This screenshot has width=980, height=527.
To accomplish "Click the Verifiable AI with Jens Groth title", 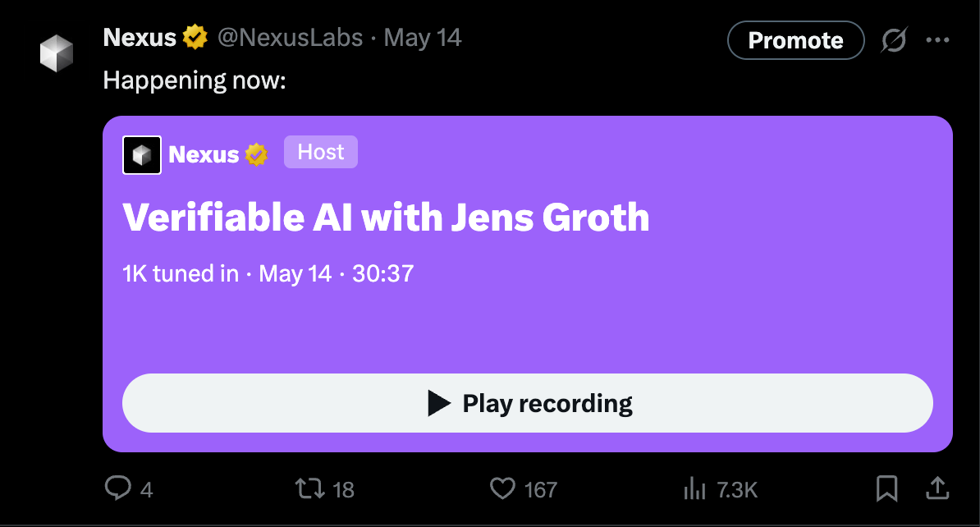I will (387, 218).
